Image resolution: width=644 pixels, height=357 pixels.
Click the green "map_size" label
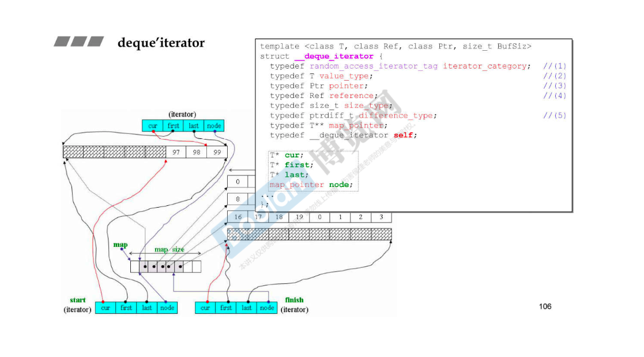click(169, 249)
